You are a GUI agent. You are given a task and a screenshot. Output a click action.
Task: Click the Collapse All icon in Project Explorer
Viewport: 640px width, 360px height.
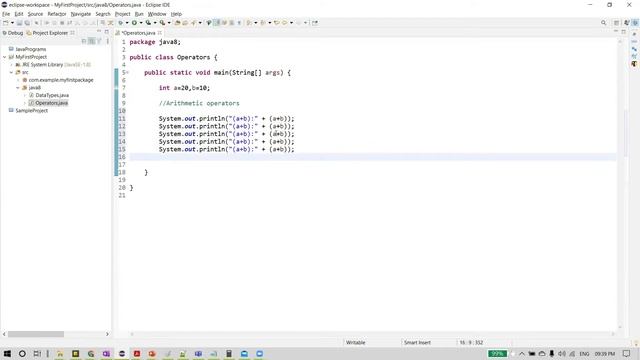coord(84,41)
